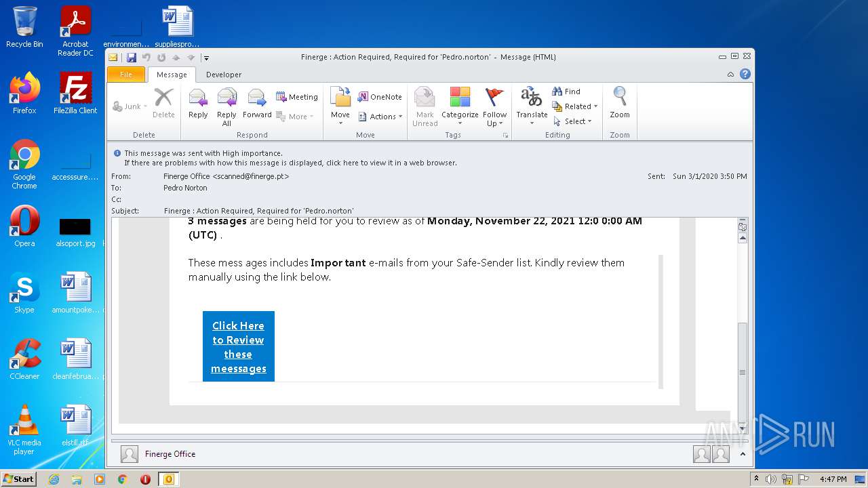
Task: Open the Translate menu
Action: (x=532, y=107)
